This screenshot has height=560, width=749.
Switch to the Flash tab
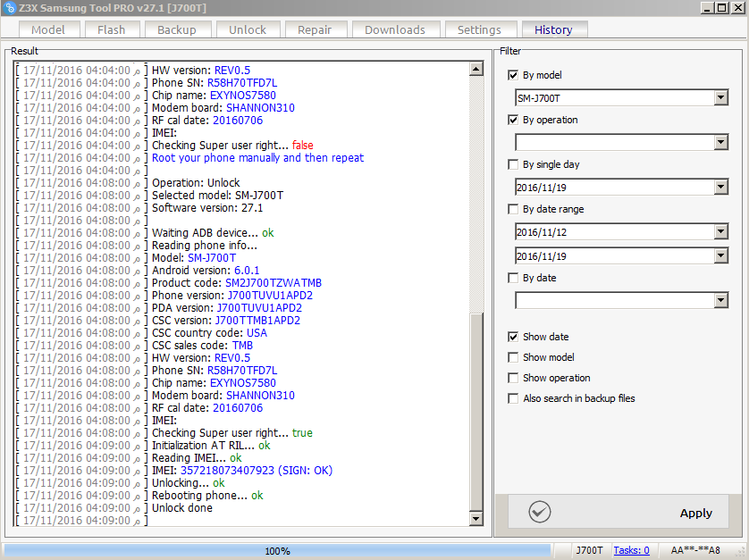pyautogui.click(x=112, y=29)
